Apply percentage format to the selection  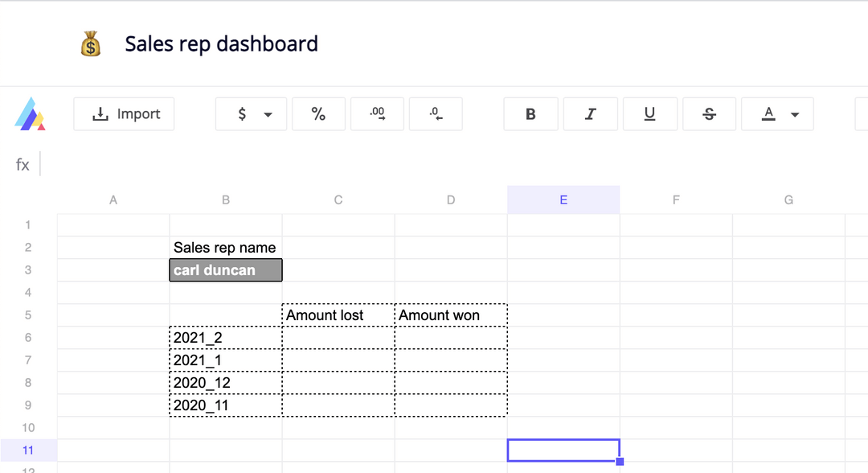coord(318,113)
